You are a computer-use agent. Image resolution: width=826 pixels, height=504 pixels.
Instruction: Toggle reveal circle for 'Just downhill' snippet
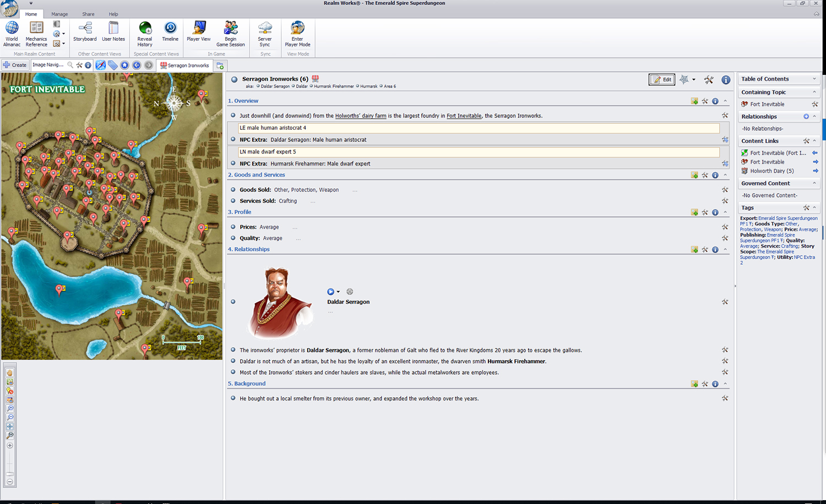point(233,116)
